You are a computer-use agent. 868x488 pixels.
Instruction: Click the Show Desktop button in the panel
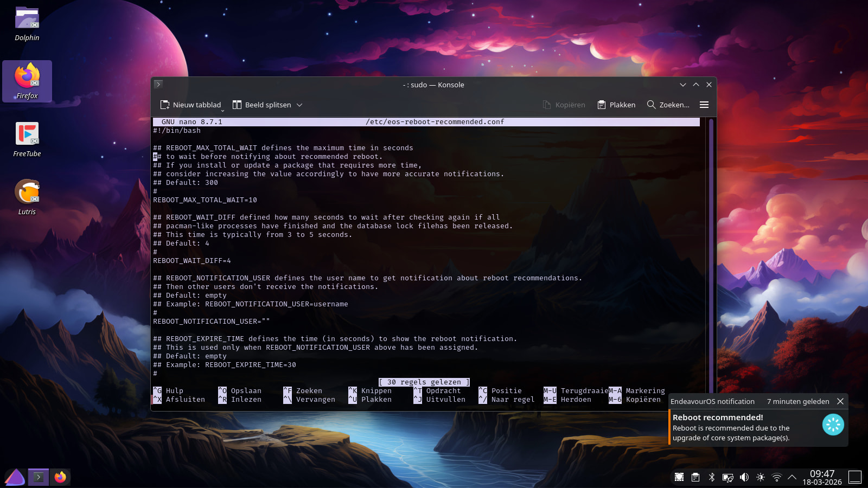(x=855, y=477)
